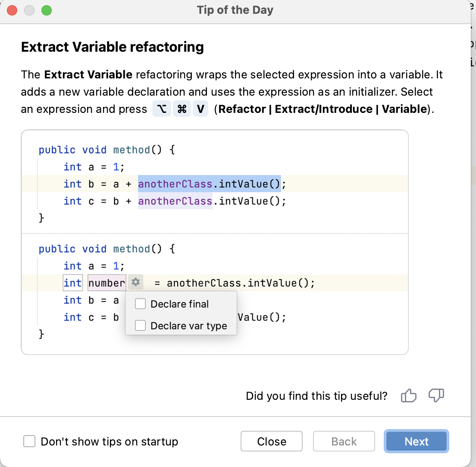Click the gear icon next to number

(x=135, y=282)
